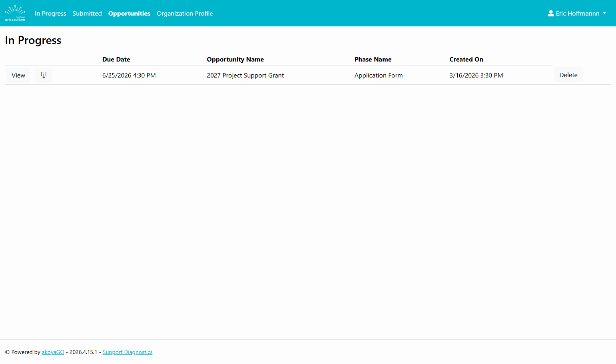
Task: Delete the 2027 Project Support Grant application
Action: click(568, 75)
